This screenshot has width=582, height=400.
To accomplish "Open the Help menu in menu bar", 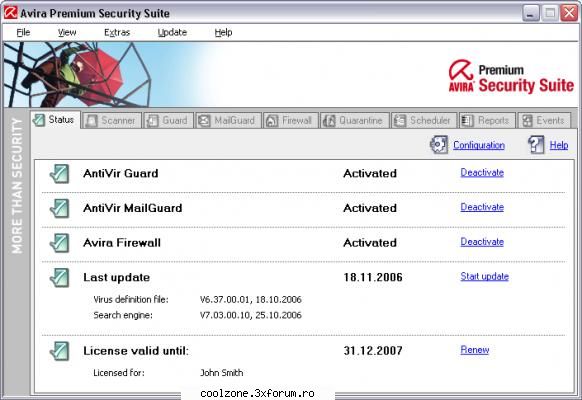I will pyautogui.click(x=223, y=33).
